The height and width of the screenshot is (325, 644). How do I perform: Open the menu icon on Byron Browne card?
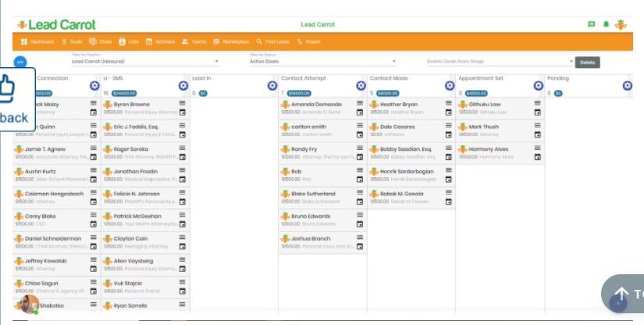pos(182,102)
